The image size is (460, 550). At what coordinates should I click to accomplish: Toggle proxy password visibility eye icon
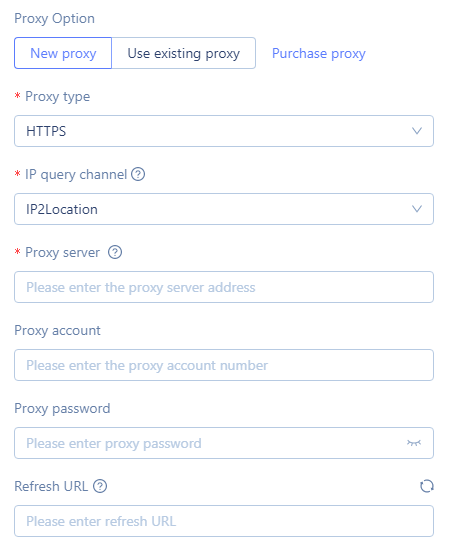coord(414,443)
